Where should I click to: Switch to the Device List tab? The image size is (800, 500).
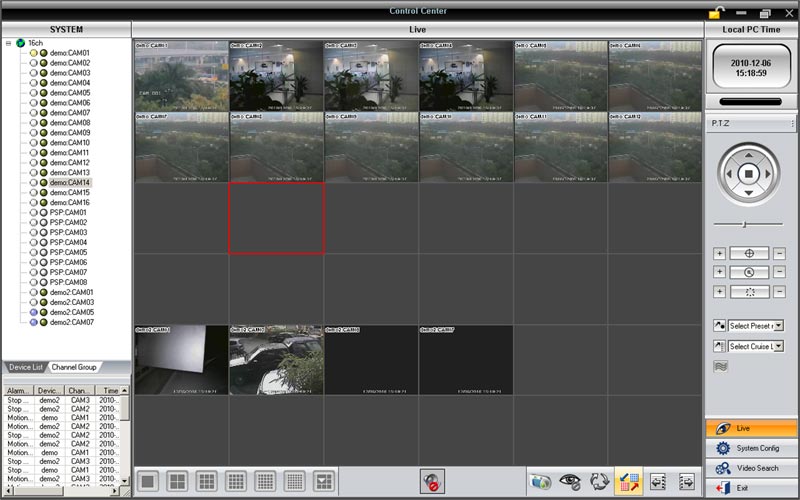pyautogui.click(x=25, y=367)
